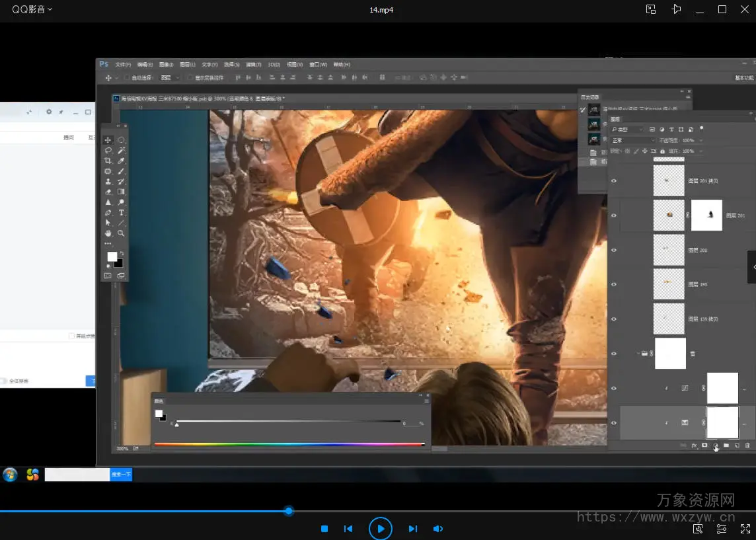This screenshot has width=756, height=540.
Task: Mute the player volume speaker icon
Action: click(x=437, y=529)
